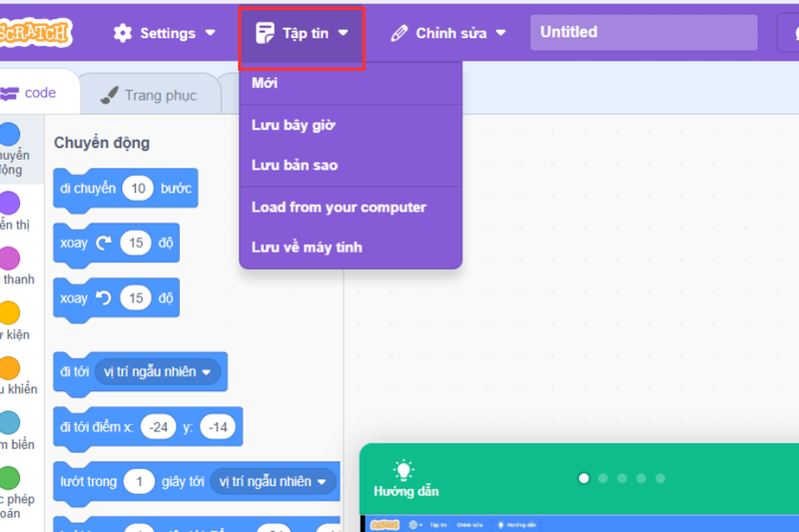Viewport: 799px width, 532px height.
Task: Collapse the Tập tin menu arrow
Action: coord(343,33)
